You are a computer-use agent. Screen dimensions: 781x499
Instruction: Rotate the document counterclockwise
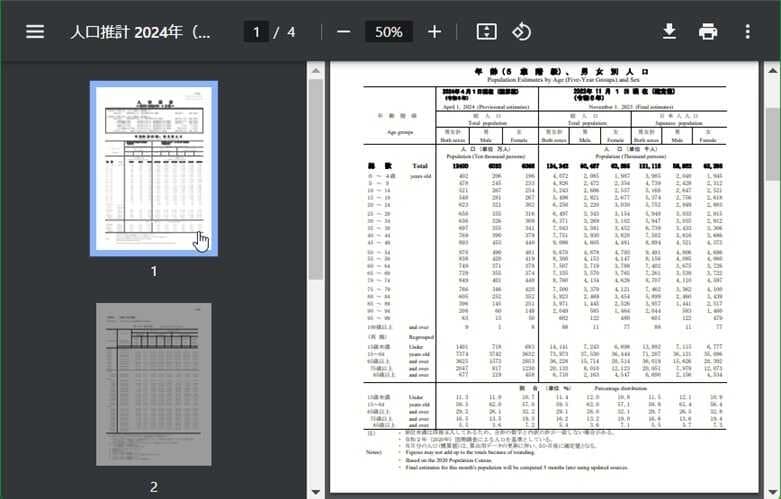[521, 32]
